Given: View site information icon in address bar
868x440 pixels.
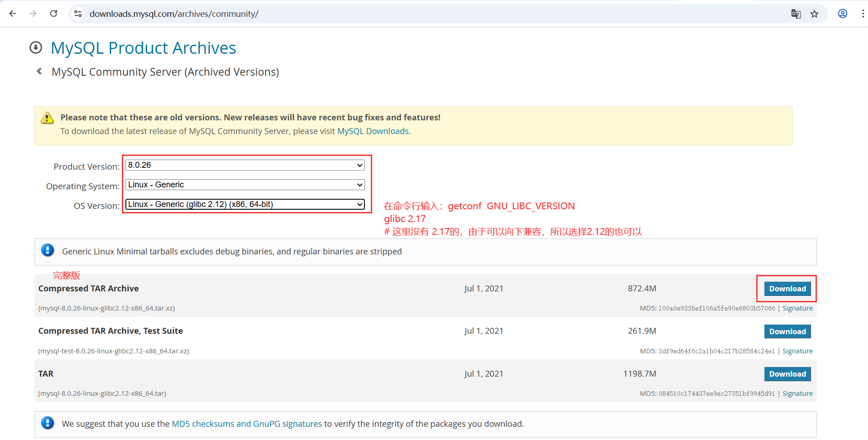Looking at the screenshot, I should point(78,14).
